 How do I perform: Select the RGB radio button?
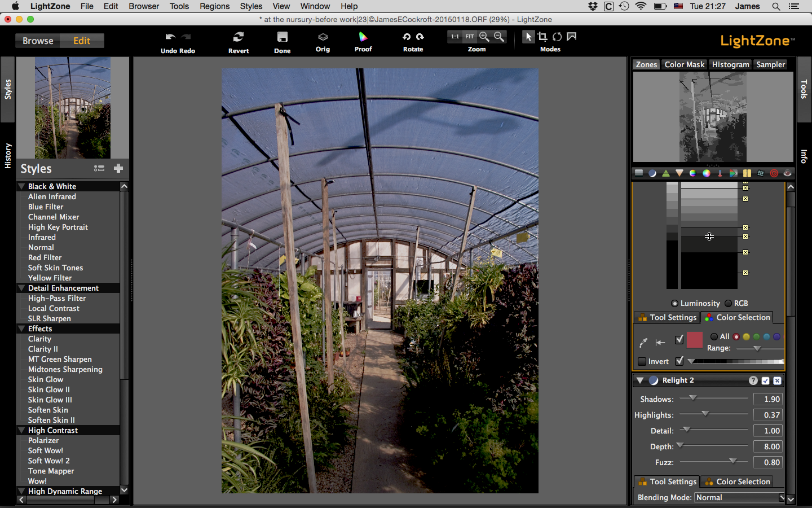pos(729,303)
